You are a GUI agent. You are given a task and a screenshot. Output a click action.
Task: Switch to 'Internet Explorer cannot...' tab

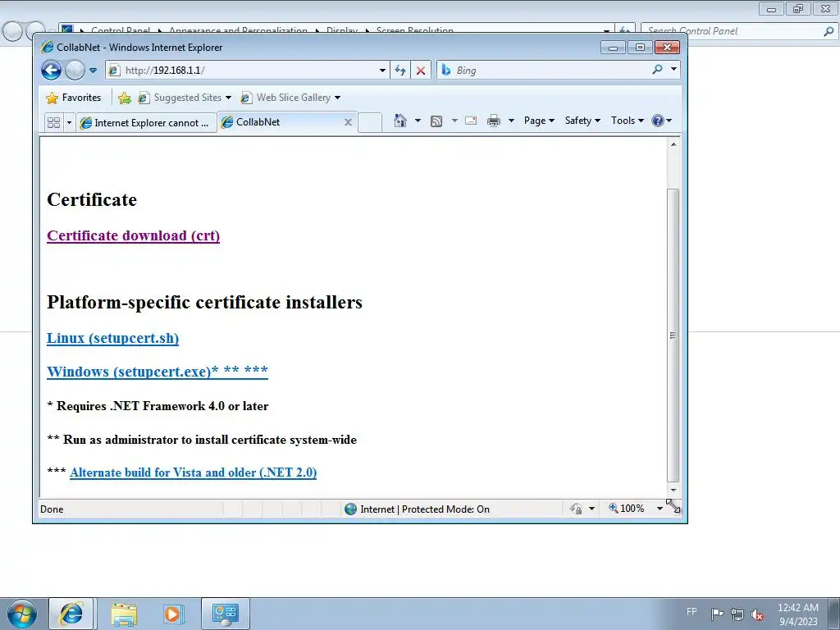(x=146, y=123)
